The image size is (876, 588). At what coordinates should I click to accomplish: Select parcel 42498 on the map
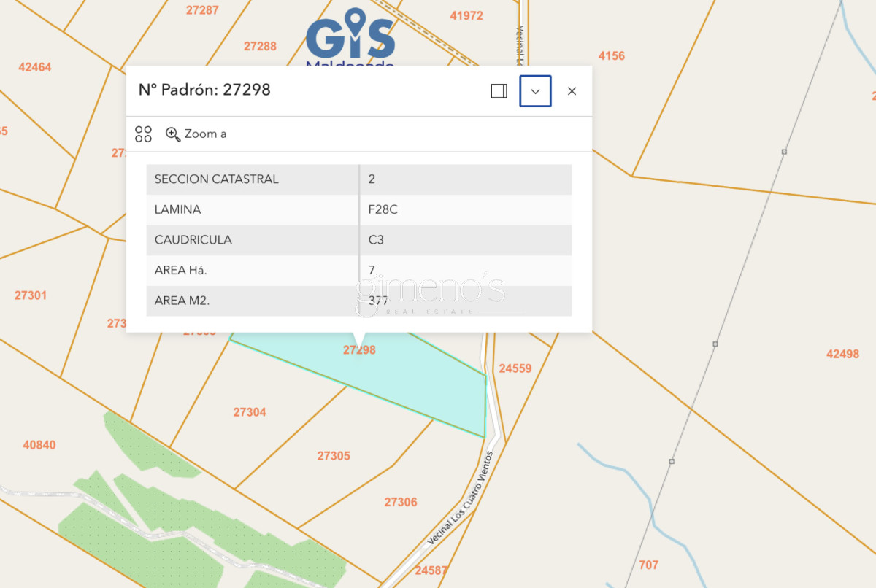[842, 354]
